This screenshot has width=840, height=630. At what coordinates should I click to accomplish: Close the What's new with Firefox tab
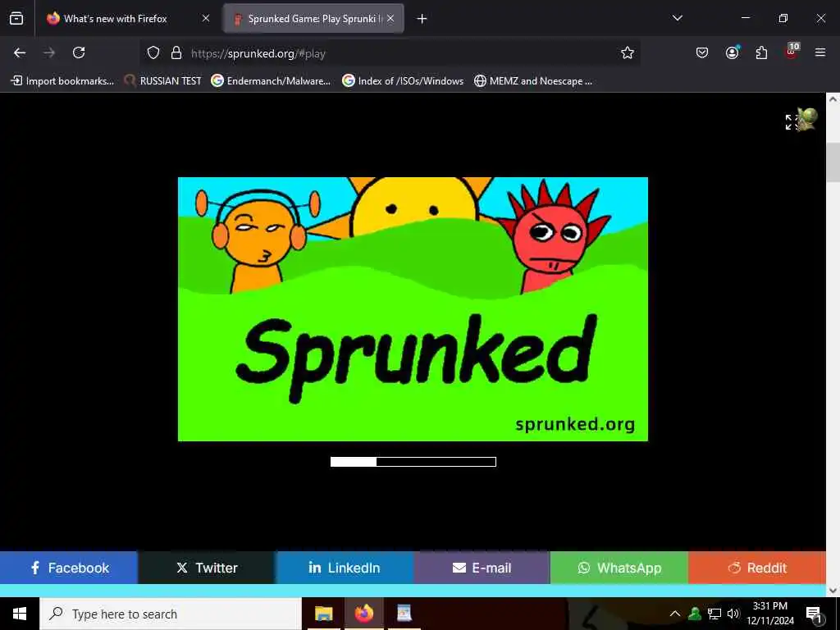[206, 18]
